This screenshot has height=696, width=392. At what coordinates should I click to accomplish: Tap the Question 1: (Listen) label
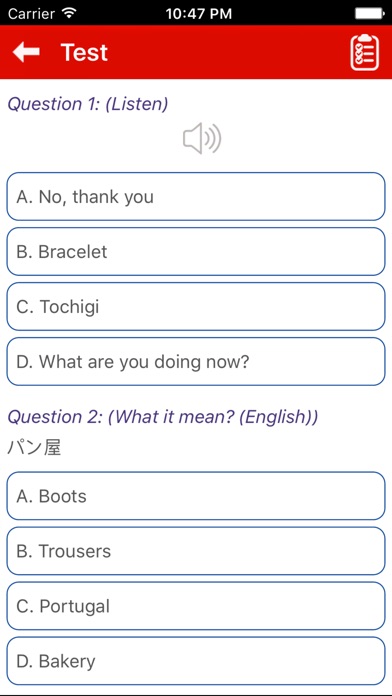click(x=88, y=104)
